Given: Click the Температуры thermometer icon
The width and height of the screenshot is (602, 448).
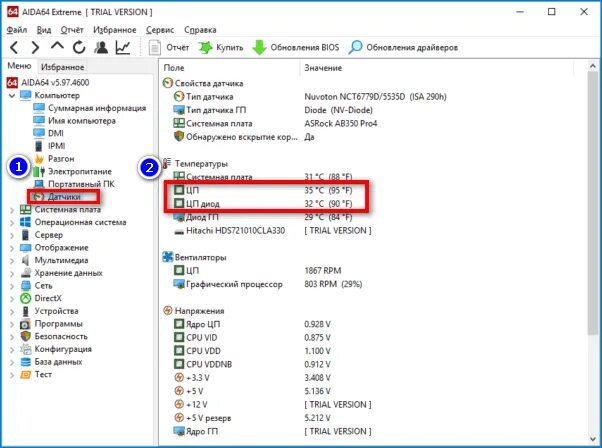Looking at the screenshot, I should coord(167,164).
